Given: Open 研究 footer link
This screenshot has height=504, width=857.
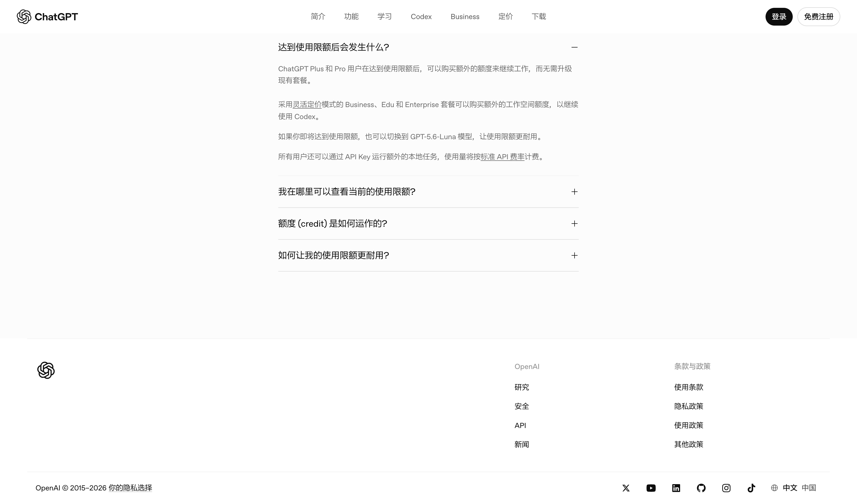Looking at the screenshot, I should point(522,387).
